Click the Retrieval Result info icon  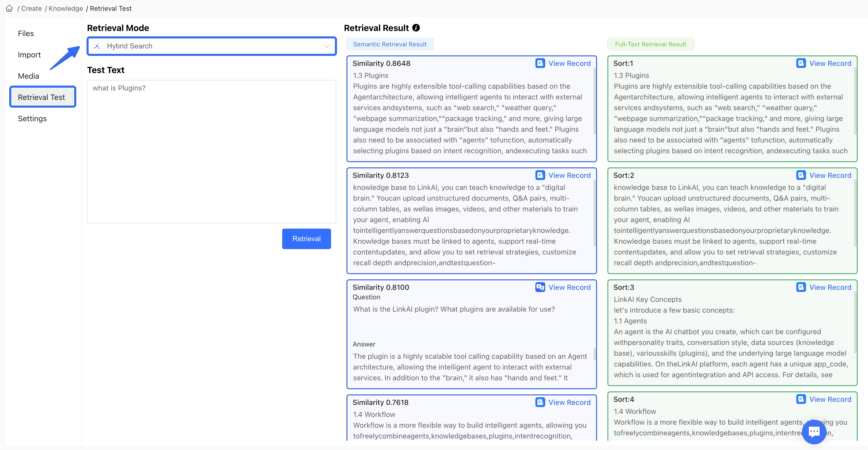pyautogui.click(x=416, y=28)
